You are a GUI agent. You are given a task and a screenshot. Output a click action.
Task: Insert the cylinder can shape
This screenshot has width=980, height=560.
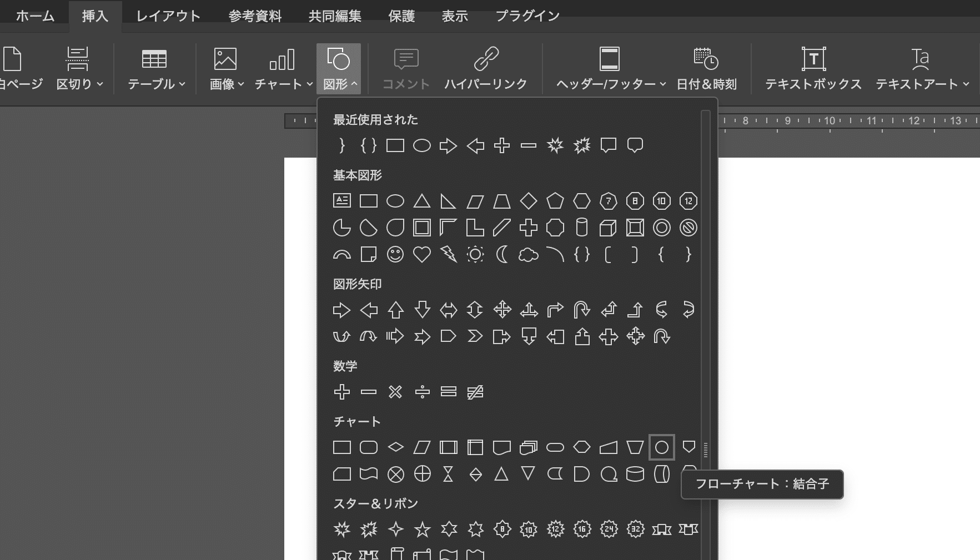[582, 228]
